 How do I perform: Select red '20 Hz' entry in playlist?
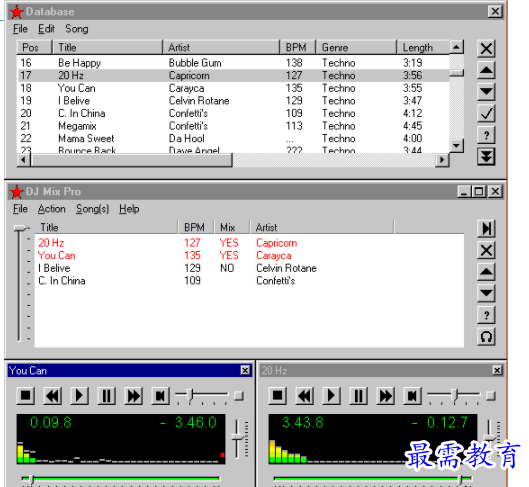click(x=249, y=243)
